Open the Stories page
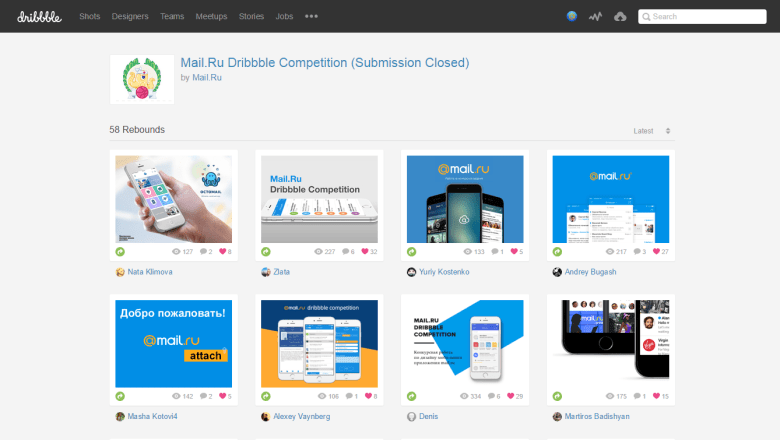This screenshot has width=780, height=440. click(x=251, y=16)
